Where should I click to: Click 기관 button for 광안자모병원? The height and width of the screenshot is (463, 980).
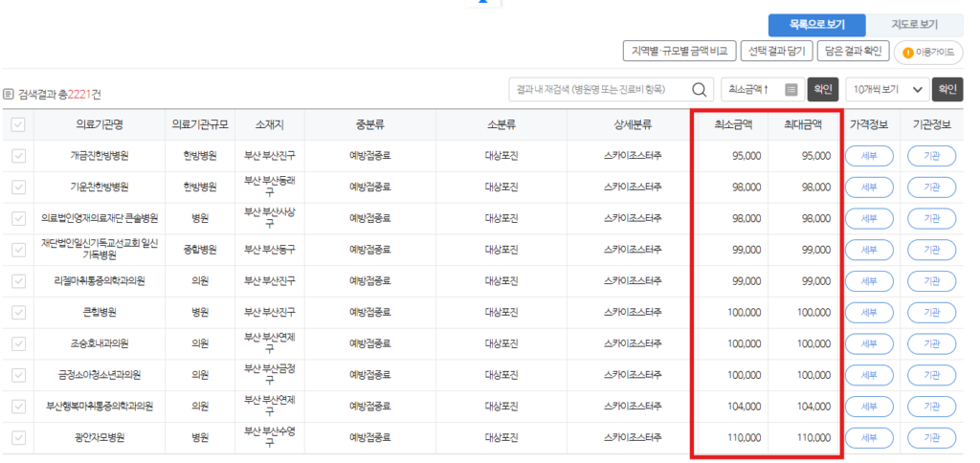pyautogui.click(x=931, y=437)
